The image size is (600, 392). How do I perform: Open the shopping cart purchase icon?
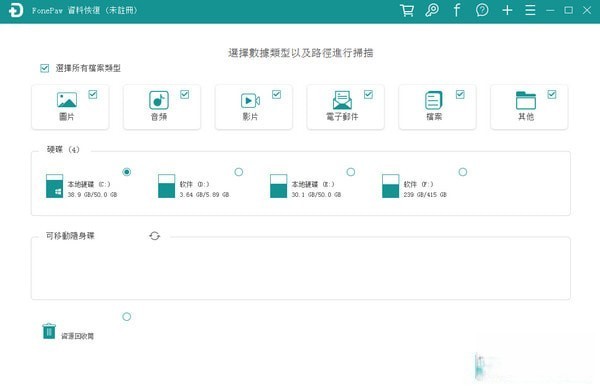(407, 10)
